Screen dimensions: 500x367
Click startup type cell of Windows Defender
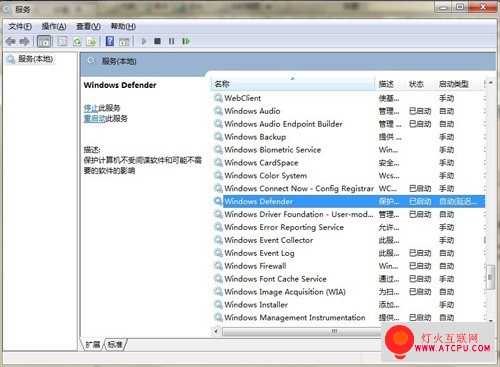pyautogui.click(x=458, y=202)
